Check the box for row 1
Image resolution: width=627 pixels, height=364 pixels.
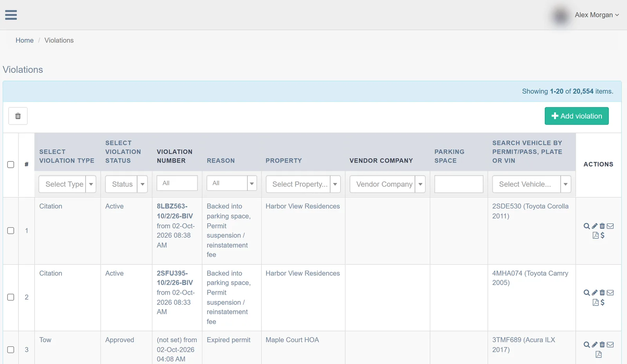click(x=11, y=231)
